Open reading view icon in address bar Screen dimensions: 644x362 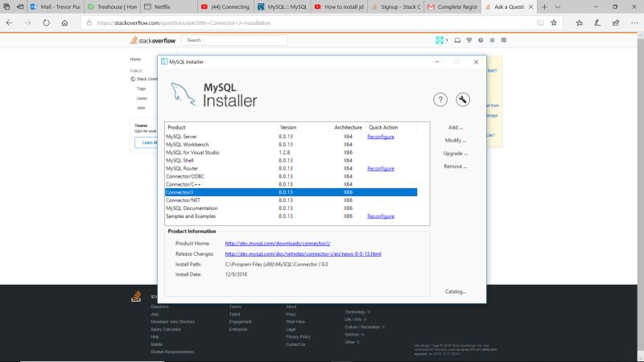point(540,23)
